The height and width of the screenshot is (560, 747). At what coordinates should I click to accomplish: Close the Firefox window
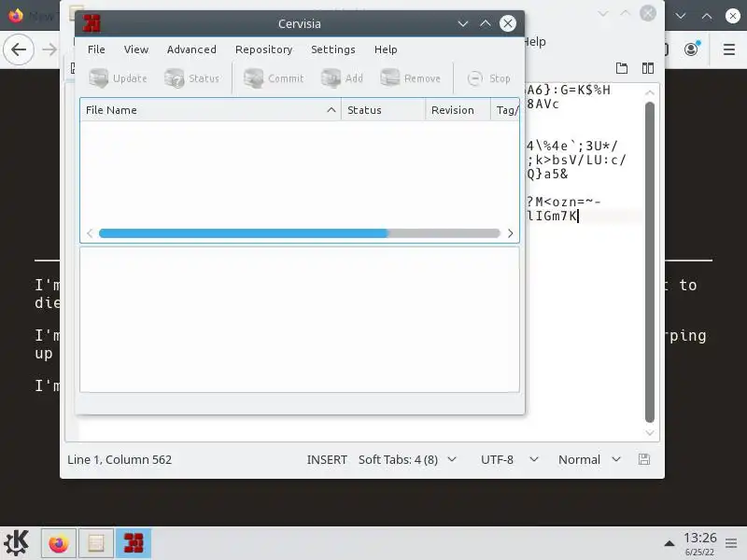(x=733, y=16)
